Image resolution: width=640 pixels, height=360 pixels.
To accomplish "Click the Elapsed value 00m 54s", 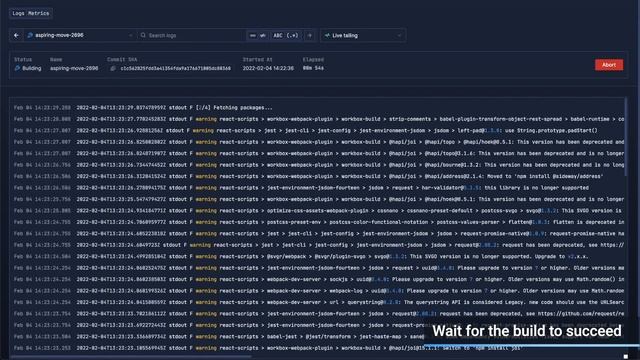I will [313, 69].
